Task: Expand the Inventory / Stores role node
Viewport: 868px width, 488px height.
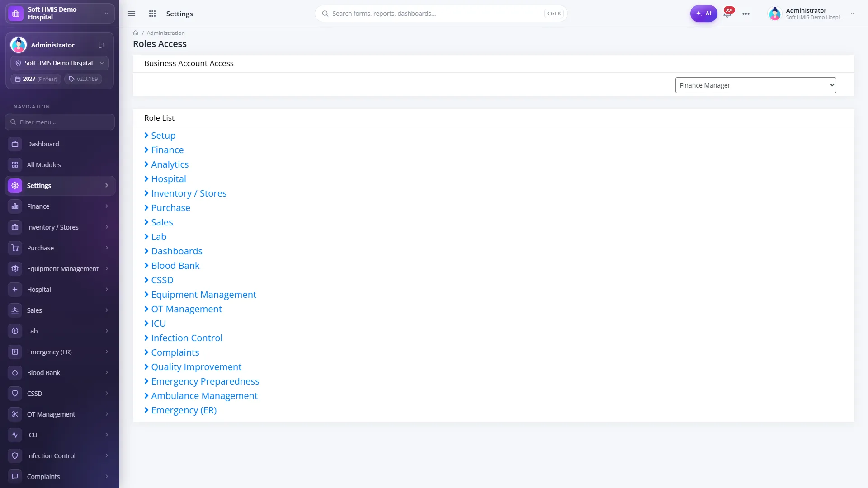Action: point(146,193)
